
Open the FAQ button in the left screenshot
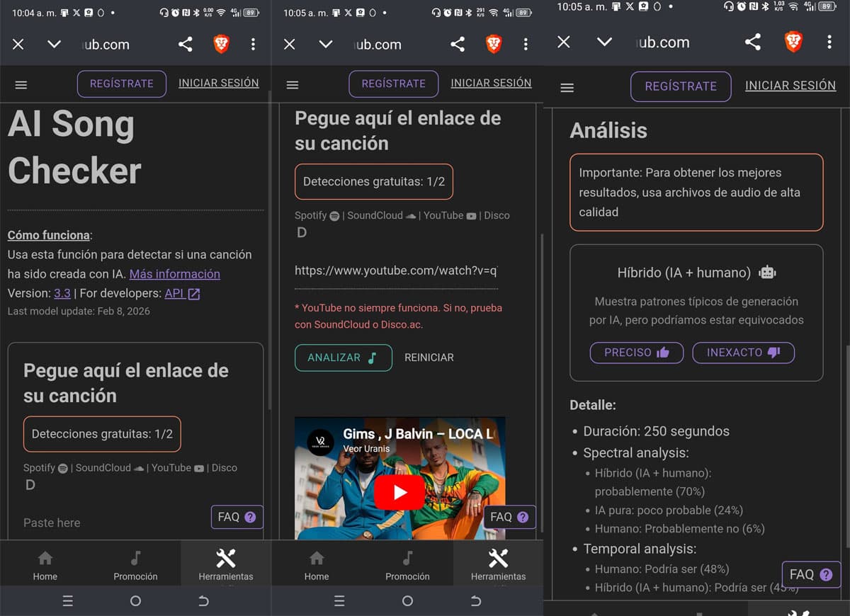point(237,517)
